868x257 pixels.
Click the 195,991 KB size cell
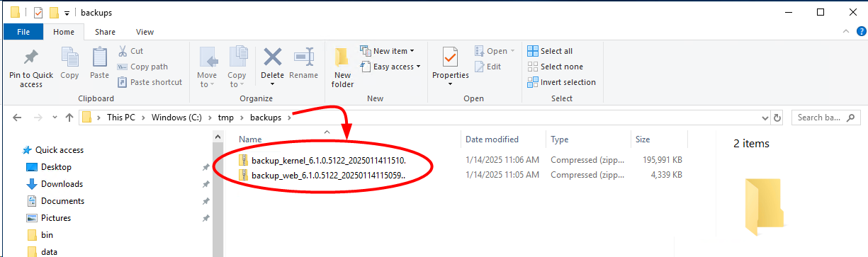[x=663, y=160]
